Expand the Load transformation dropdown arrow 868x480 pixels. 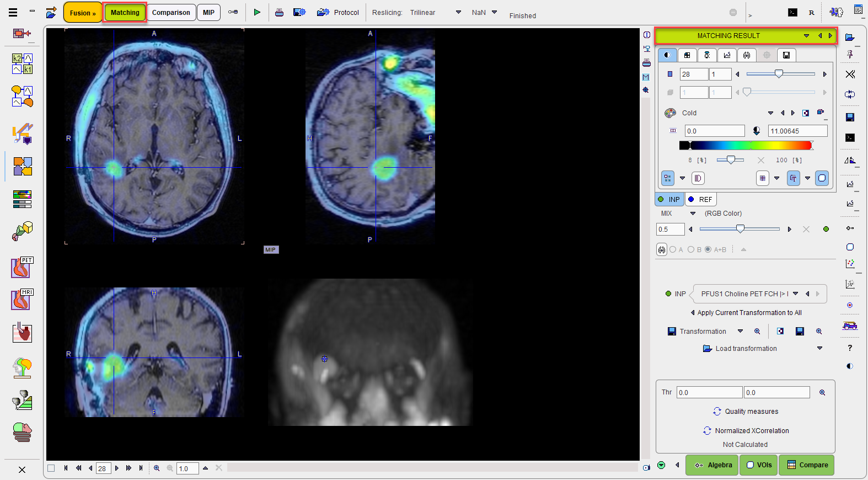[819, 349]
